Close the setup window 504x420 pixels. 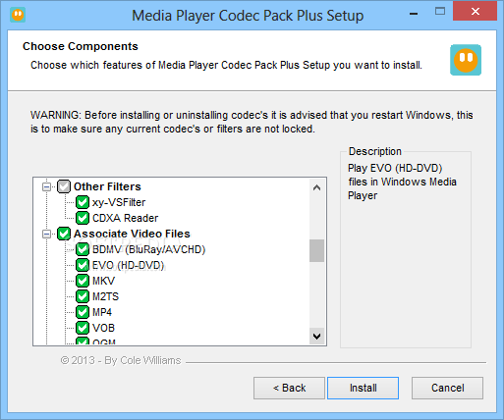coord(475,12)
